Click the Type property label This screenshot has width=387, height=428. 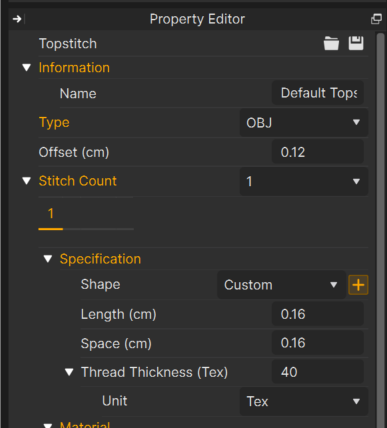[x=54, y=123]
